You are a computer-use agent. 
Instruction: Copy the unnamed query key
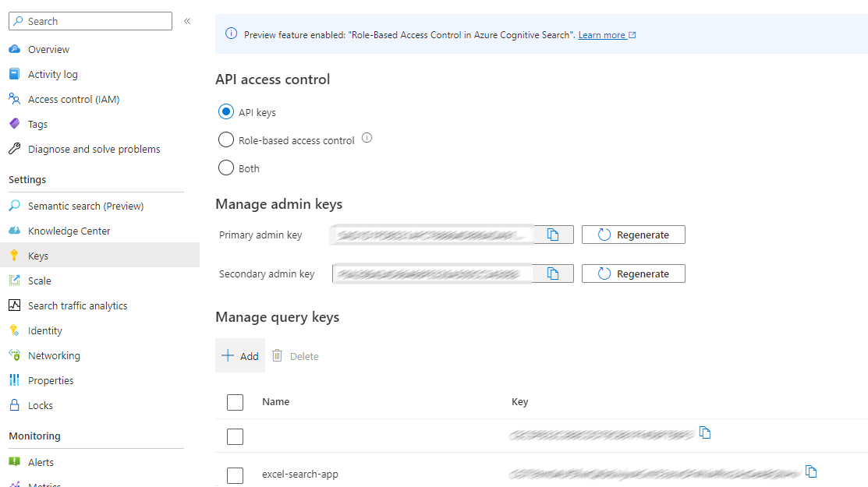pyautogui.click(x=705, y=432)
